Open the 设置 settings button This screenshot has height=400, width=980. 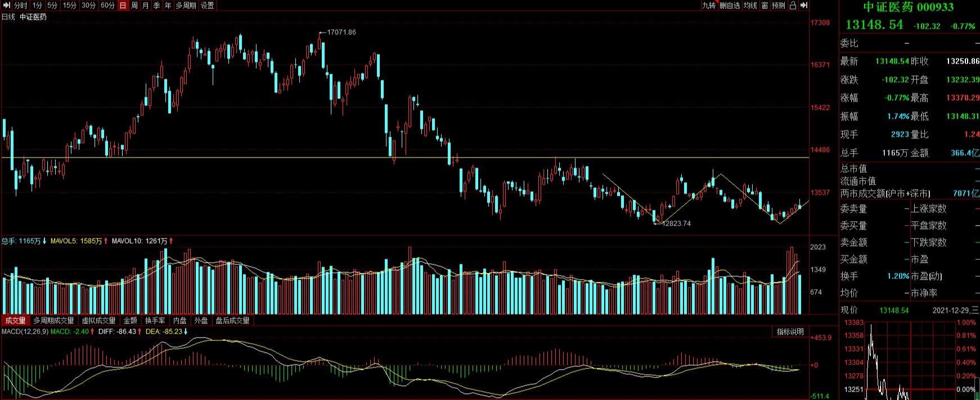pyautogui.click(x=208, y=5)
